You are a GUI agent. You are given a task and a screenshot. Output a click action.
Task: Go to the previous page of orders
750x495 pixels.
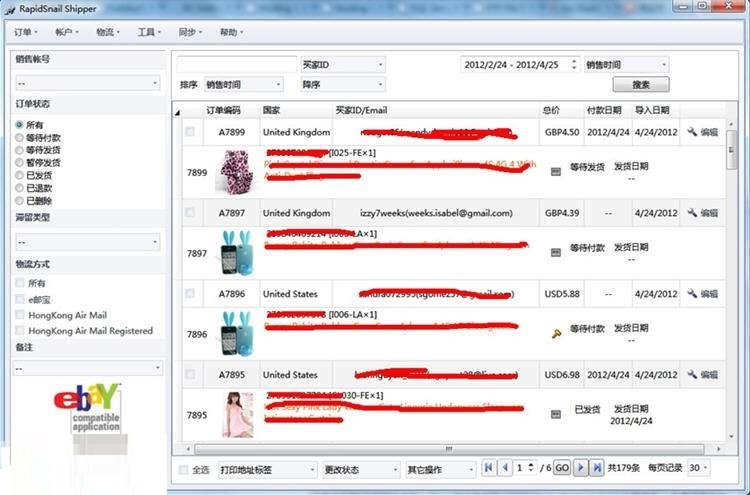point(505,468)
